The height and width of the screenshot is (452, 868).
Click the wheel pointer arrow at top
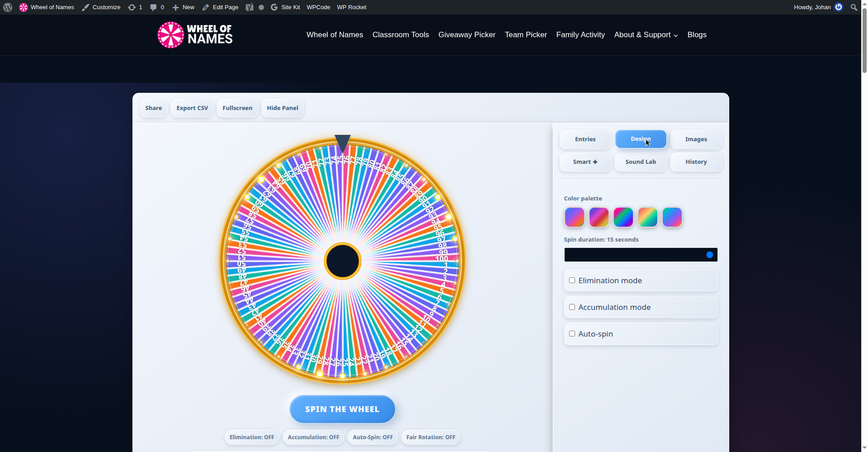click(x=342, y=143)
